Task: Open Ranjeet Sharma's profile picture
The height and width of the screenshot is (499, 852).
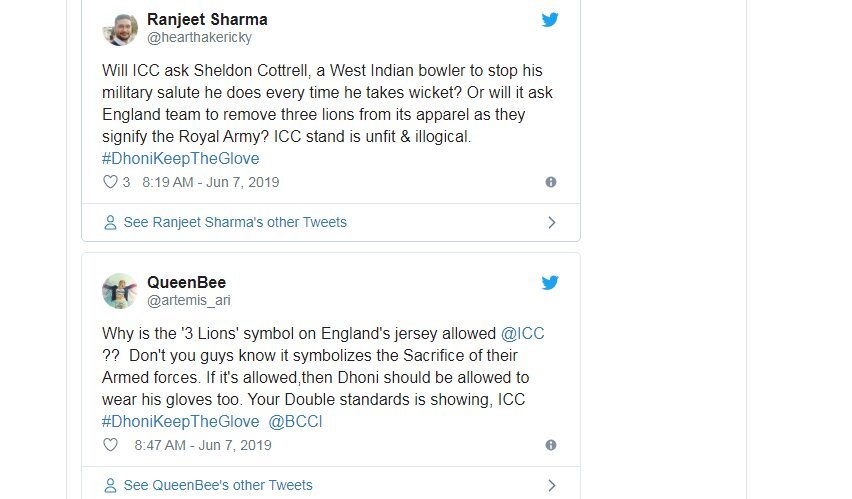Action: [120, 28]
